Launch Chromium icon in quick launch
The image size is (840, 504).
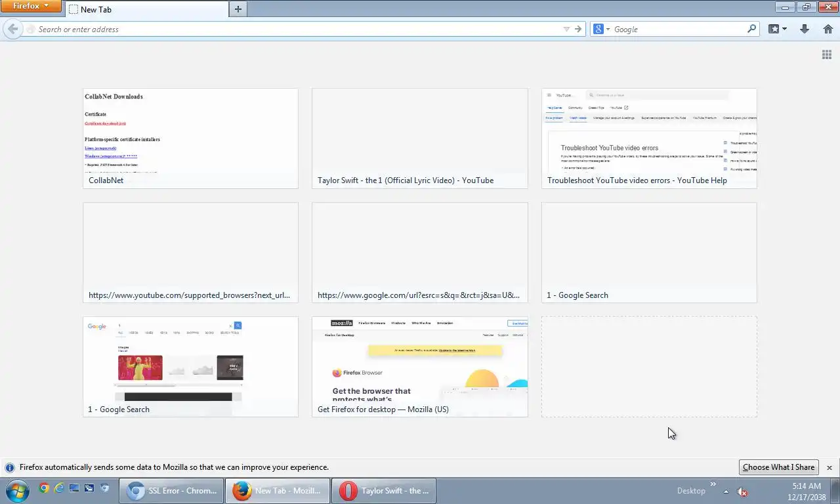(x=104, y=488)
